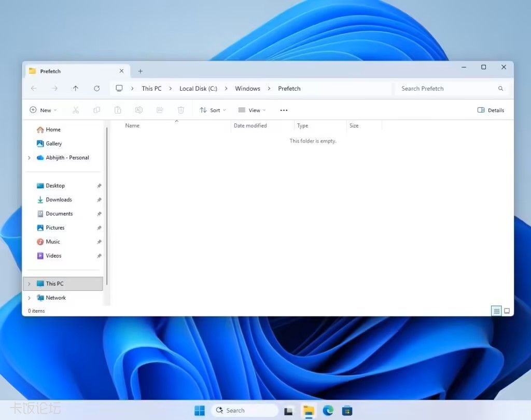Expand the Network tree node
531x420 pixels.
[29, 298]
